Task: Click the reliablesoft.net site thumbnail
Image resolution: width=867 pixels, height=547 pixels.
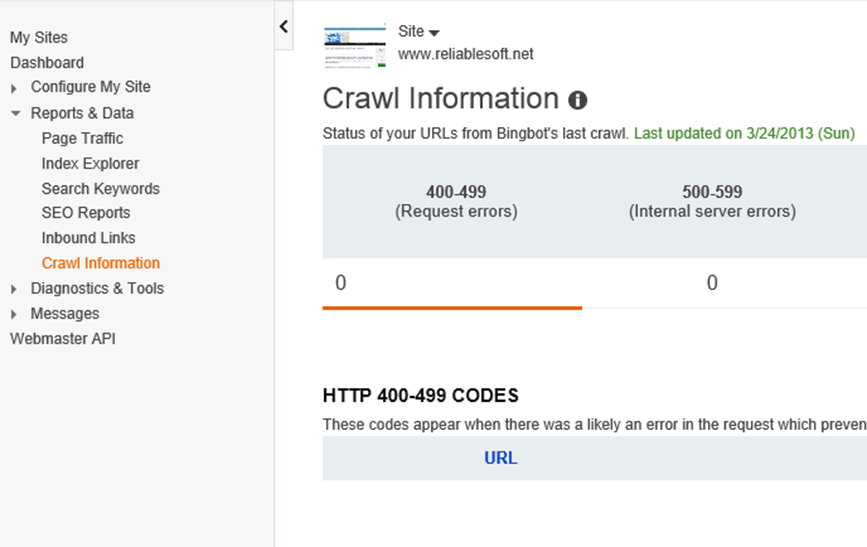Action: click(x=355, y=47)
